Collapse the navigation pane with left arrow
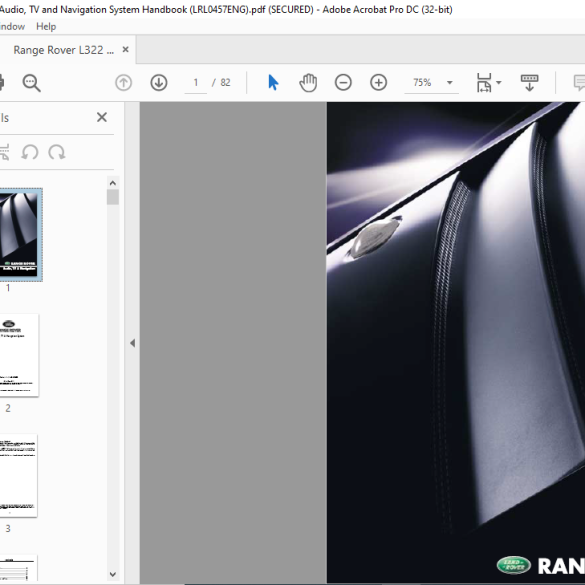Image resolution: width=585 pixels, height=585 pixels. [132, 343]
